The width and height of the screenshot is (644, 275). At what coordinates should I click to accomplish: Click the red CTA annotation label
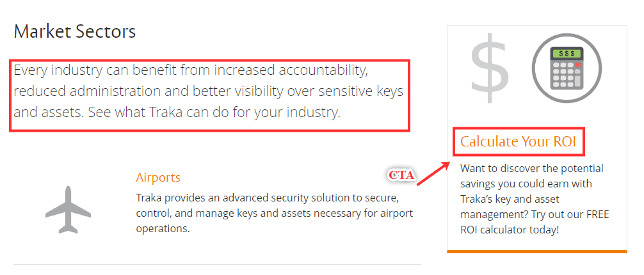400,175
